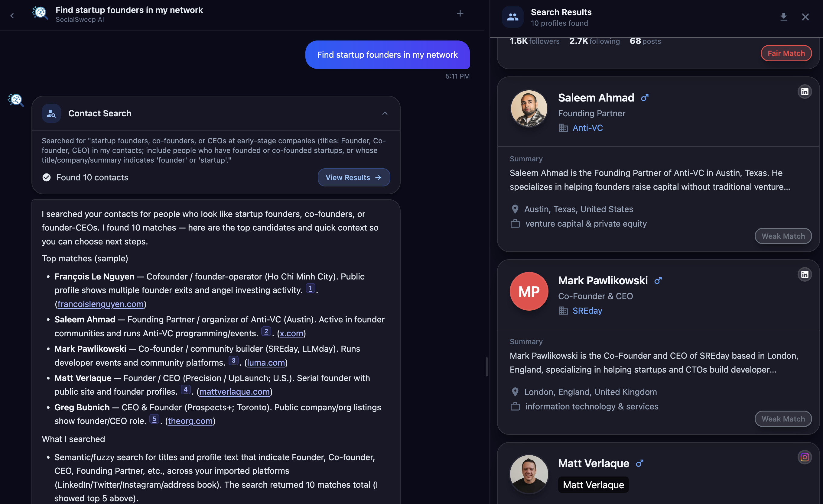Image resolution: width=823 pixels, height=504 pixels.
Task: Open citation 2 next to Saleem Ahmad
Action: [266, 331]
